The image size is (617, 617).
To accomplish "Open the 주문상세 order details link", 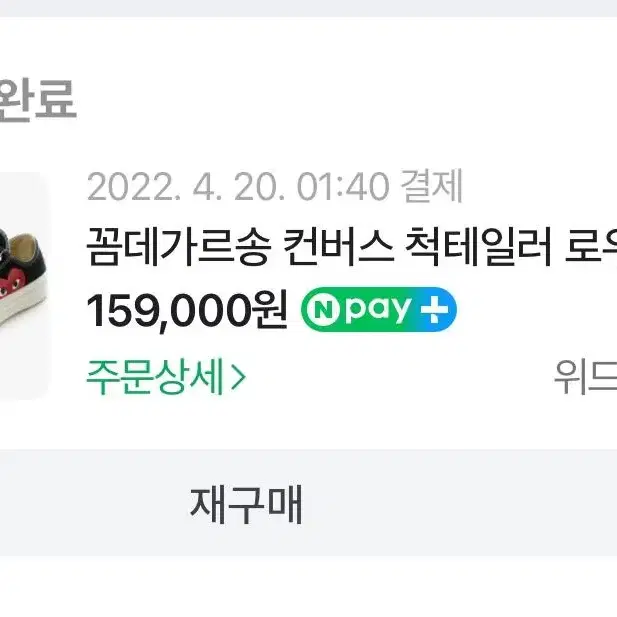I will [x=166, y=377].
